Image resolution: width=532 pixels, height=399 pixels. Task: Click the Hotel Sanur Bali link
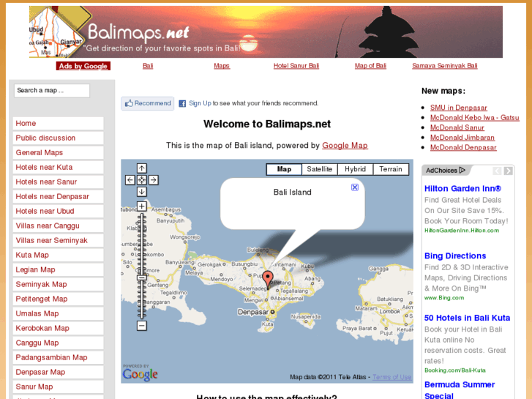[296, 66]
